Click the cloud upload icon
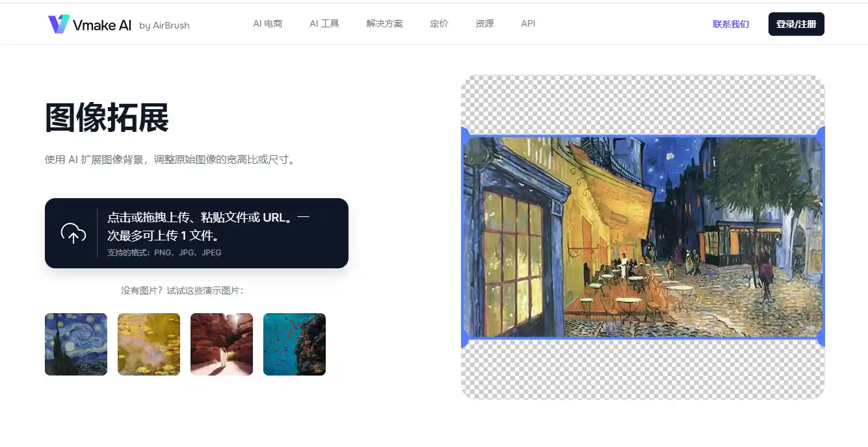The height and width of the screenshot is (447, 868). pos(73,233)
